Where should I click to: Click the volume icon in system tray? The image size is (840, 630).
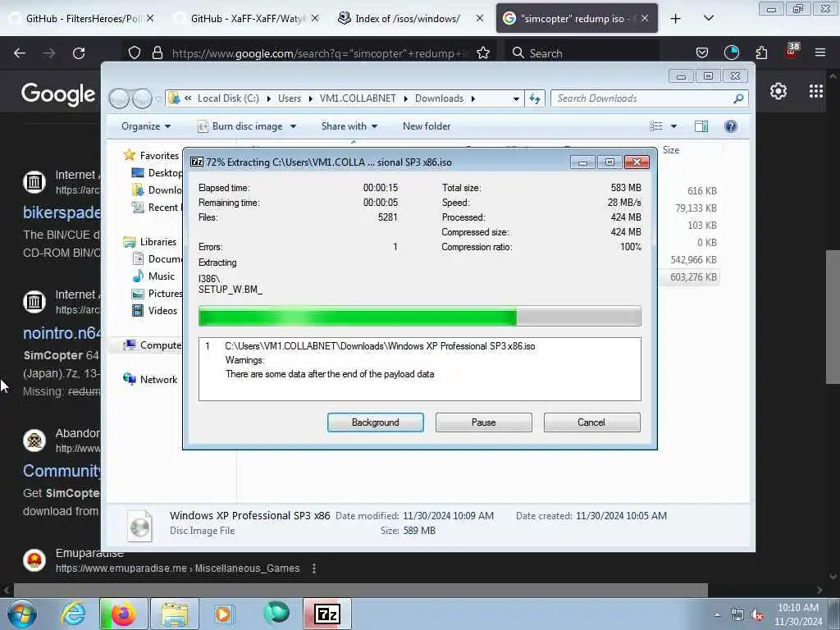(x=756, y=615)
